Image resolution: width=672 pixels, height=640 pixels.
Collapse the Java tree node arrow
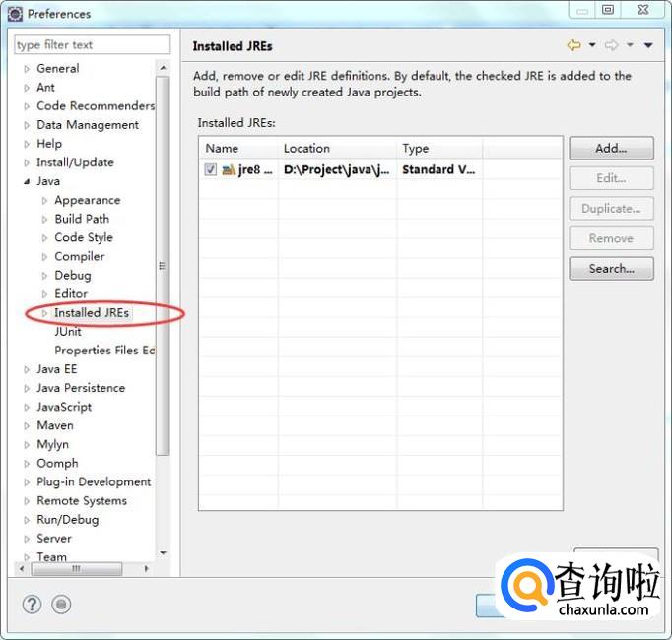[27, 181]
